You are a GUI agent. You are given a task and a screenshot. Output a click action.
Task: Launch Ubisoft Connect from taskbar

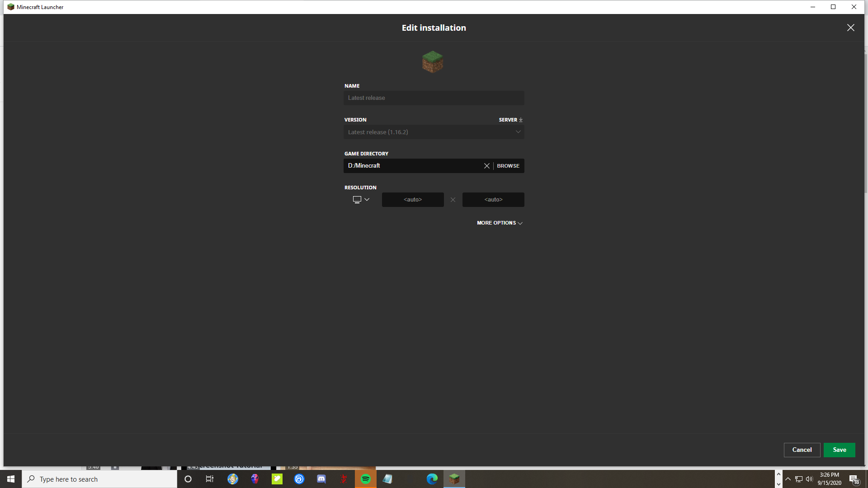299,479
